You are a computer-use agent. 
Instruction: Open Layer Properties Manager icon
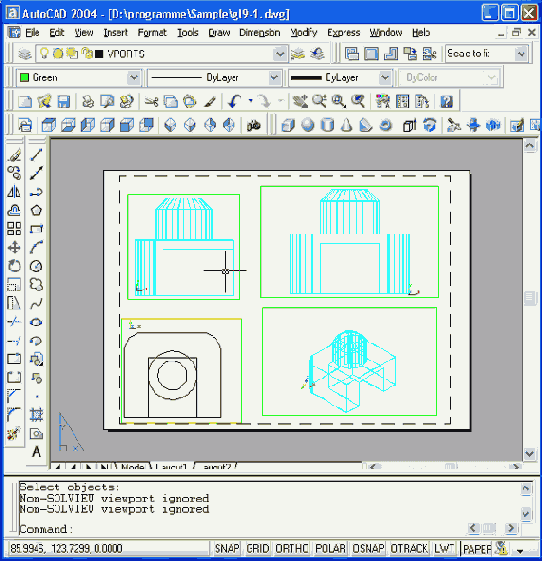click(25, 54)
